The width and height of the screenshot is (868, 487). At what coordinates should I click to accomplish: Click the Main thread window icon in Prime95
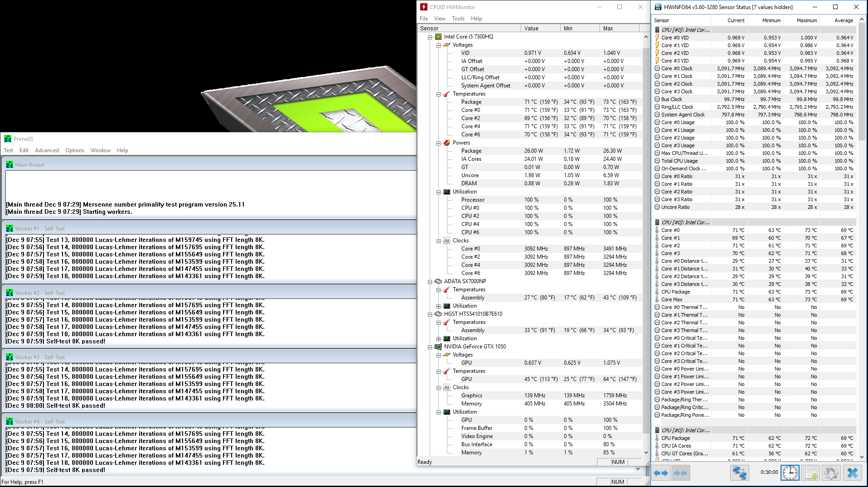point(10,165)
